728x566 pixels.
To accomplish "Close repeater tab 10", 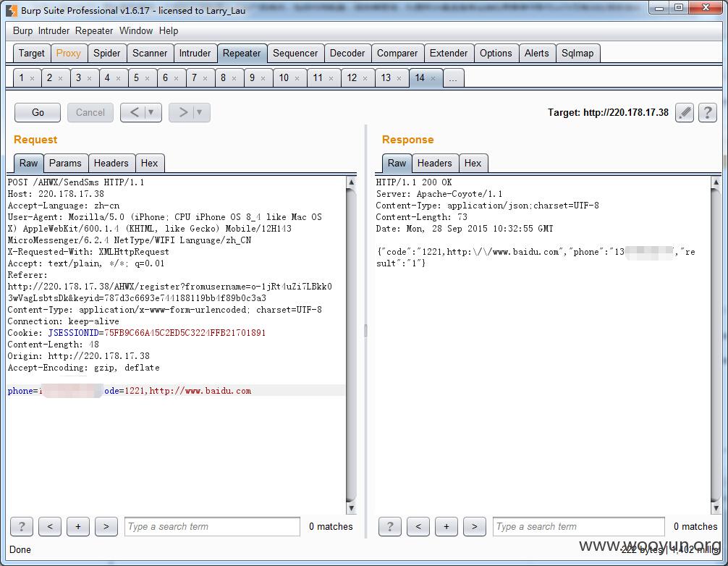I will point(297,78).
